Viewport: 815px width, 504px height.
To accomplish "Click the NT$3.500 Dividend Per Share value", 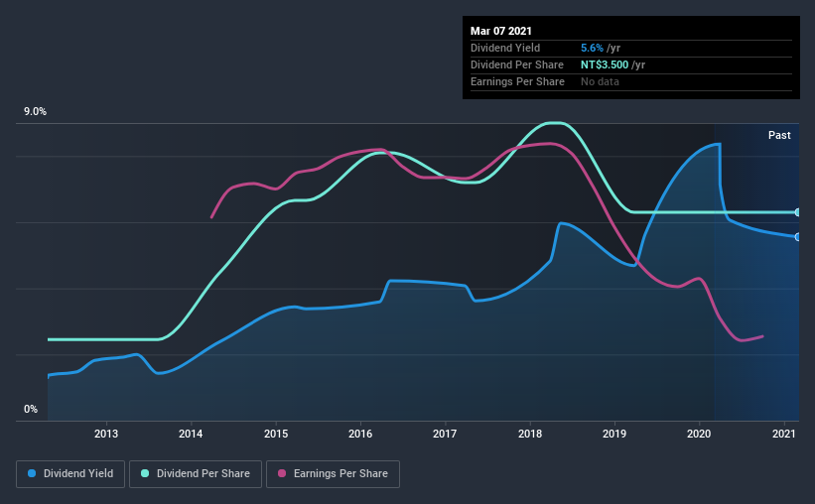I will (x=605, y=64).
